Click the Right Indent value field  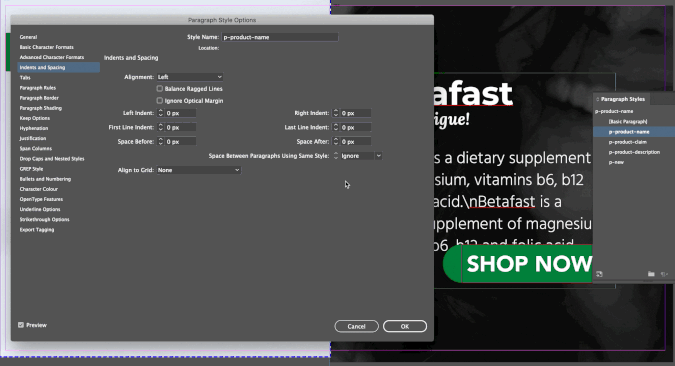click(x=356, y=113)
